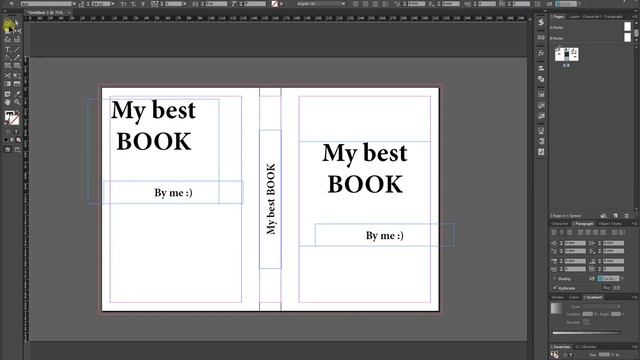Image resolution: width=640 pixels, height=360 pixels.
Task: Toggle justify all lines alignment
Action: click(603, 232)
